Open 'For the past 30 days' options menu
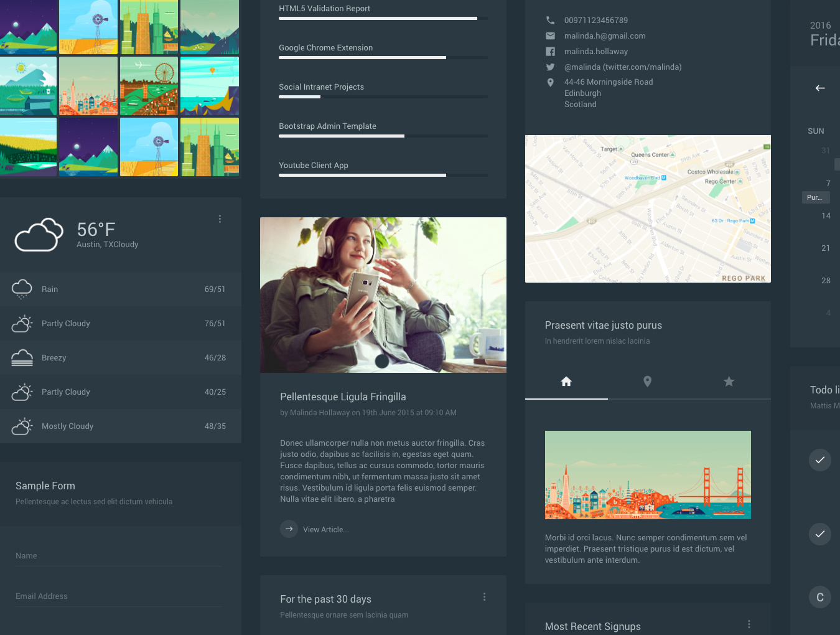The image size is (840, 635). 484,597
